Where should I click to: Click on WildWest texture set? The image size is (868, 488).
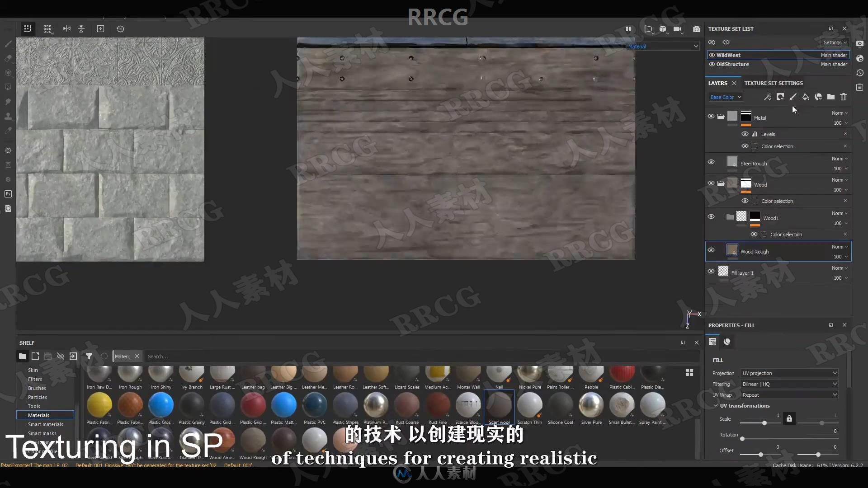click(728, 54)
